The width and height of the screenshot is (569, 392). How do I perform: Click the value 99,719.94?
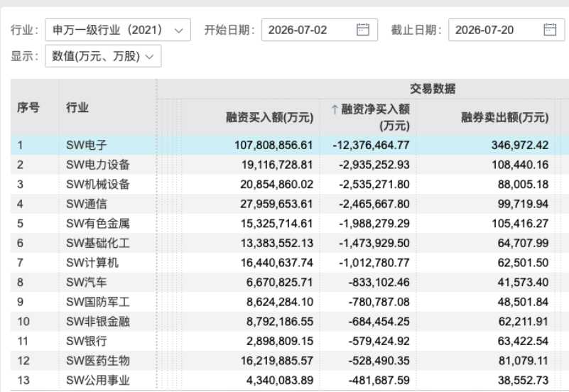pos(523,204)
